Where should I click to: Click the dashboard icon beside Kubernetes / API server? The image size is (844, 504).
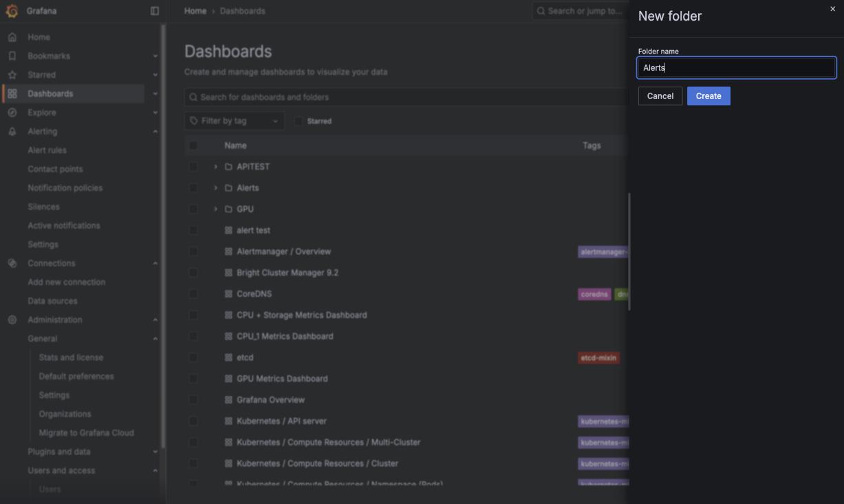(228, 421)
